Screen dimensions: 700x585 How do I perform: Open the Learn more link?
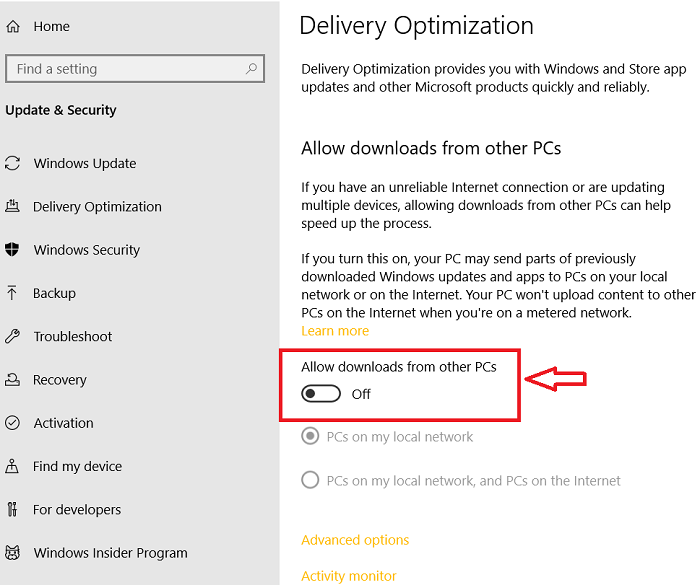(335, 330)
